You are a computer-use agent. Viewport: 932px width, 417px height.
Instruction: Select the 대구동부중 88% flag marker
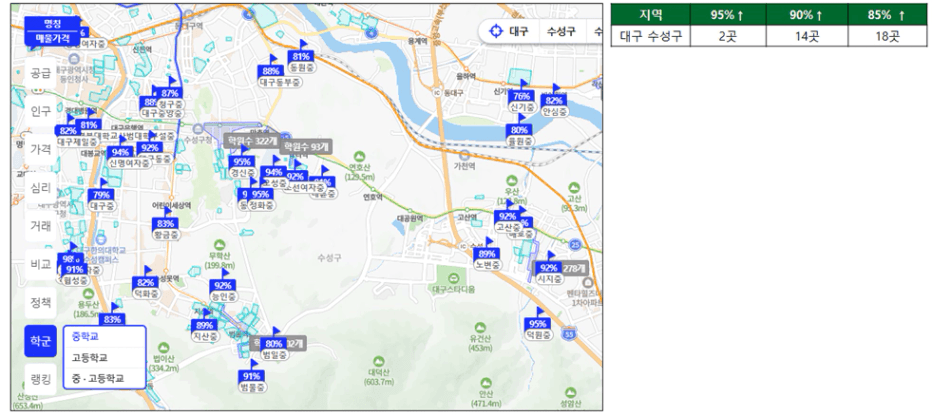(271, 71)
